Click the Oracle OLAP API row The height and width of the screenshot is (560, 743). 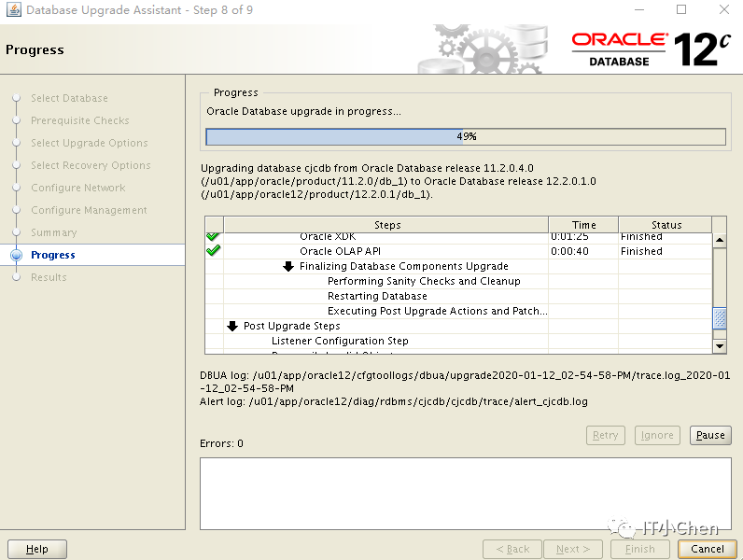point(458,251)
